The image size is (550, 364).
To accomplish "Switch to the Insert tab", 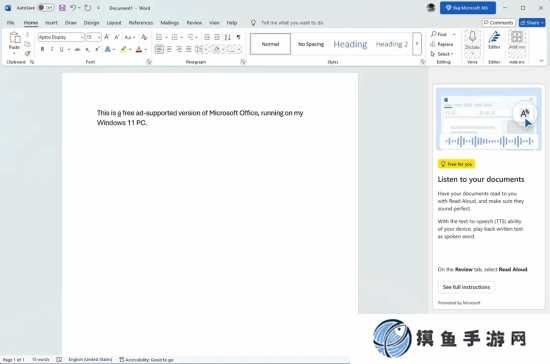I will pos(51,23).
